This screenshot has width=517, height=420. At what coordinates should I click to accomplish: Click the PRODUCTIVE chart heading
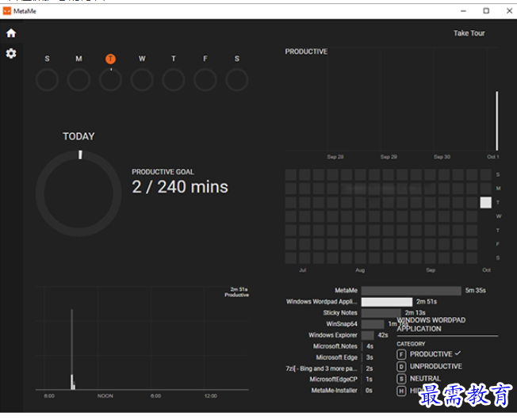click(x=306, y=52)
